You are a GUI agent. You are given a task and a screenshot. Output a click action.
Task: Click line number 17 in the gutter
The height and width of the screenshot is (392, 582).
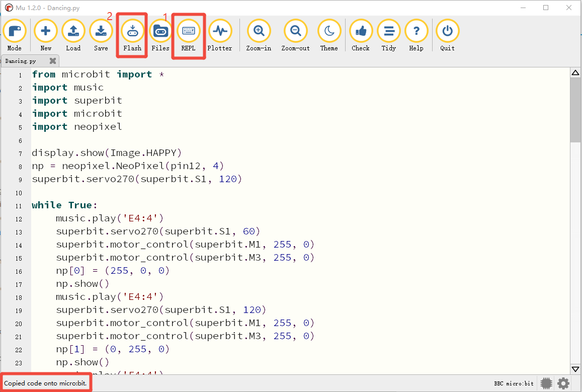[x=19, y=284]
